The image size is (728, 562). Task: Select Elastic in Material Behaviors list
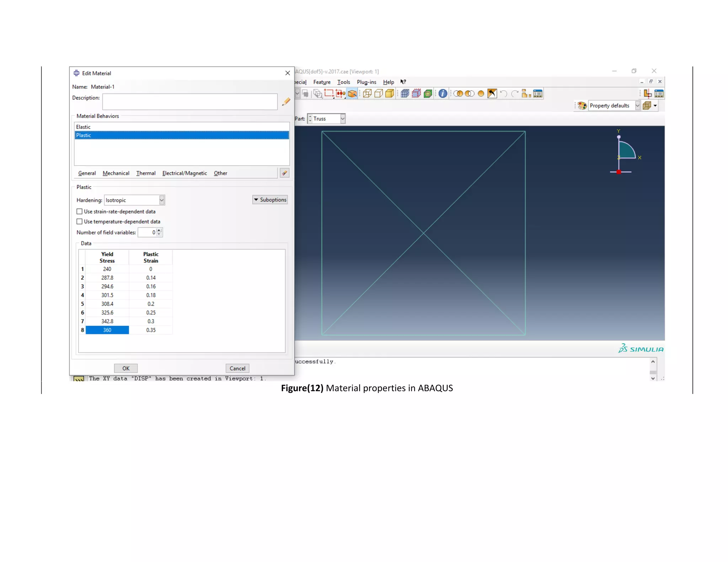(x=182, y=127)
